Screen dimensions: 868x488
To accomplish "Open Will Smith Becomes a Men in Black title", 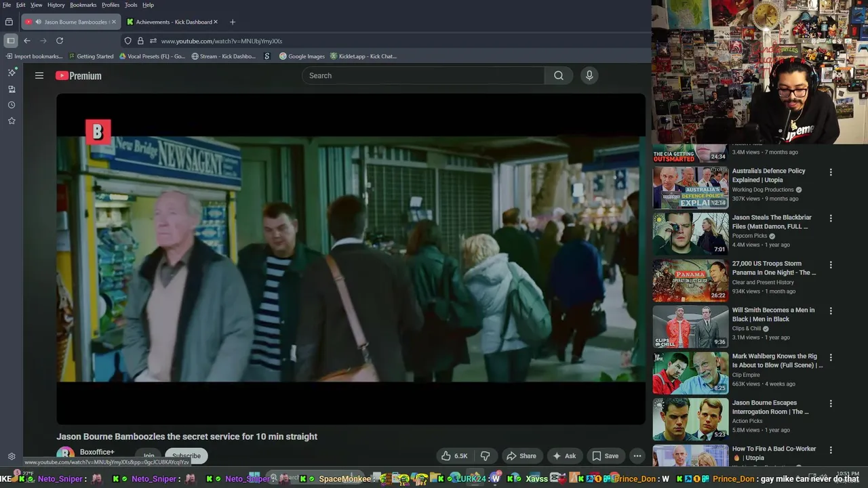I will click(773, 314).
